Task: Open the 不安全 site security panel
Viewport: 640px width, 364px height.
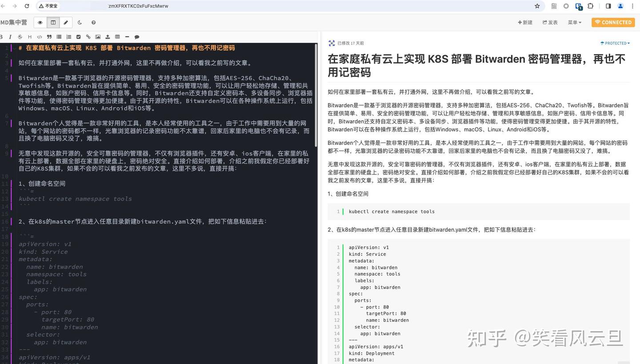Action: 48,6
